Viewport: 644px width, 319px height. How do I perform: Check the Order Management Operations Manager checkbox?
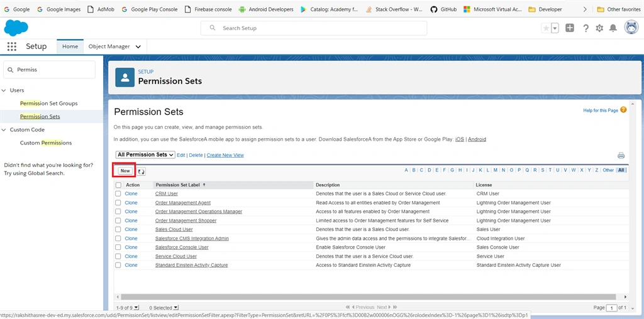click(x=118, y=212)
